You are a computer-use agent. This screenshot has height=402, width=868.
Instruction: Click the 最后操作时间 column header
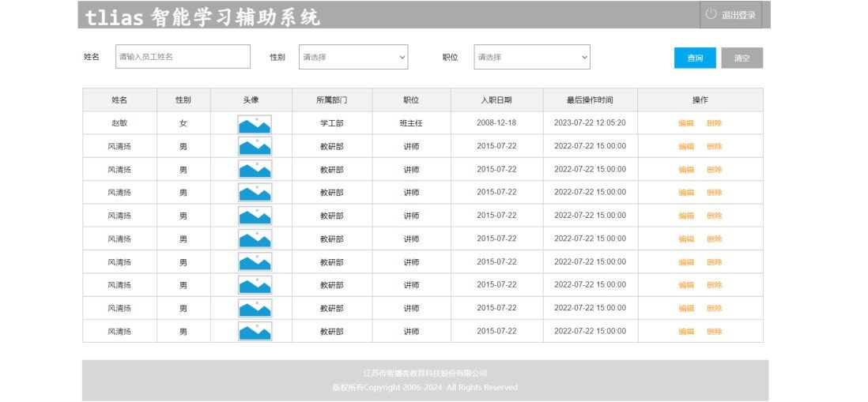tap(590, 100)
